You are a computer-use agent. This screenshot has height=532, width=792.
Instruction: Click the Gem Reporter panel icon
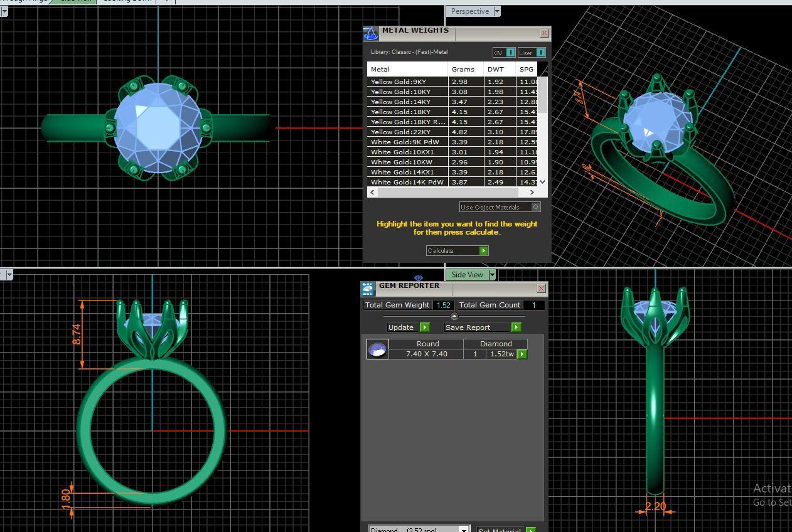(368, 289)
